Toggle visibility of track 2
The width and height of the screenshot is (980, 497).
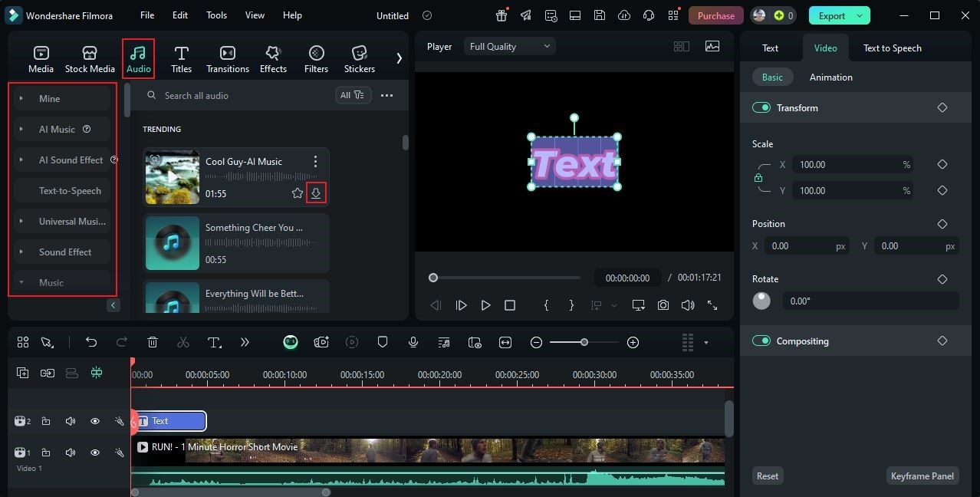tap(95, 421)
